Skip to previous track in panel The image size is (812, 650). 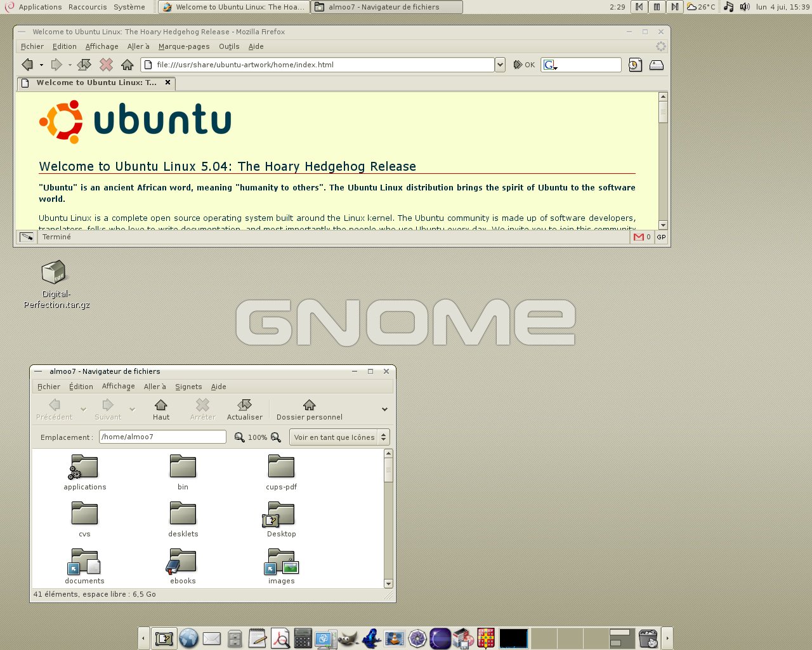click(639, 7)
